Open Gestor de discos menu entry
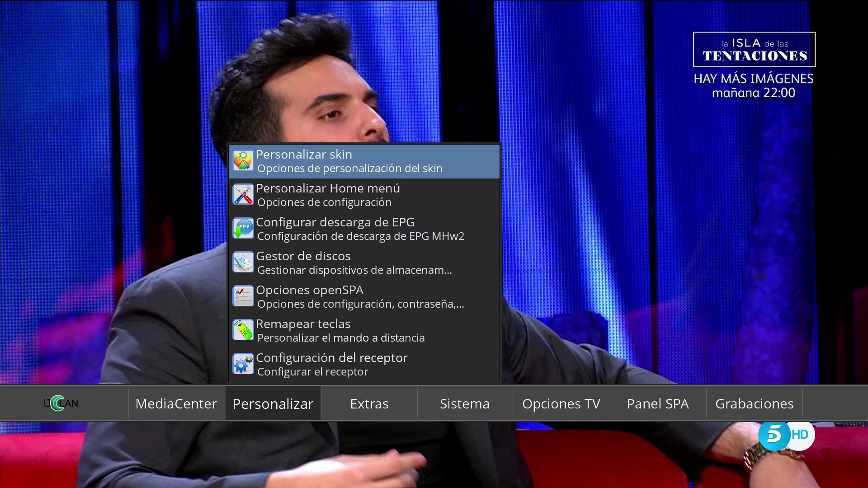 [364, 263]
